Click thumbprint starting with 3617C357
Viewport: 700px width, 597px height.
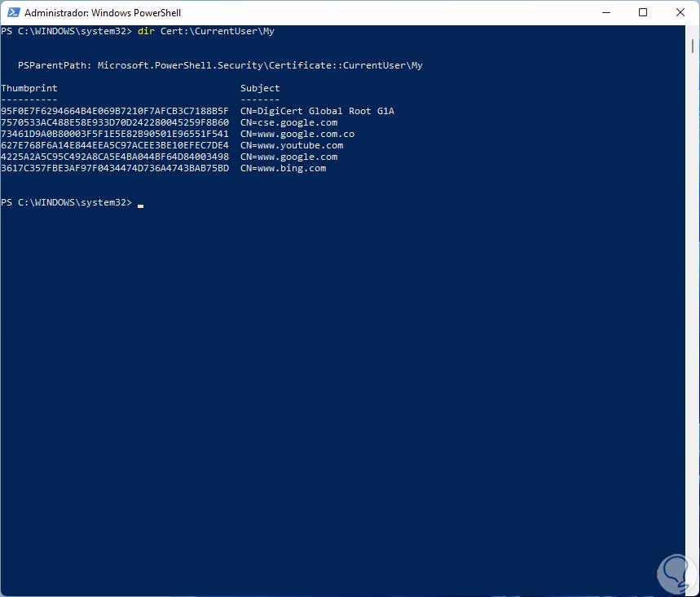[x=115, y=169]
